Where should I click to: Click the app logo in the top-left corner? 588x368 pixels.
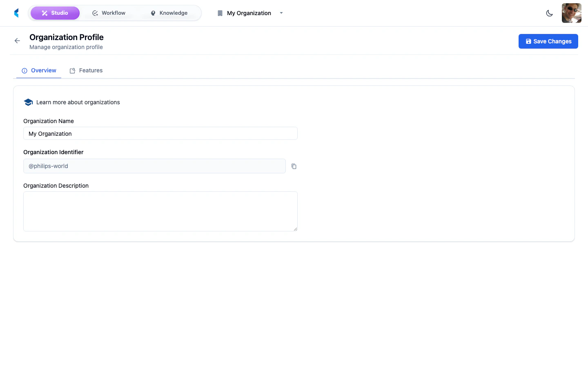(x=16, y=13)
